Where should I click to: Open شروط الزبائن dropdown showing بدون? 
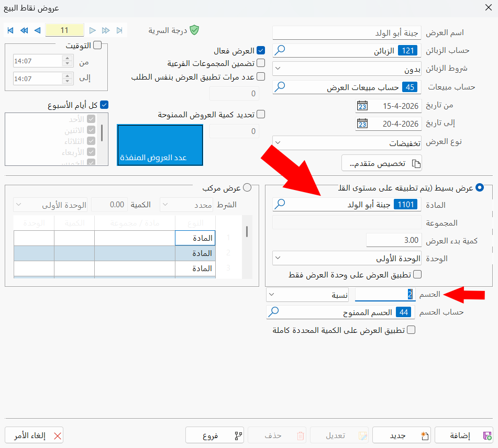(347, 69)
